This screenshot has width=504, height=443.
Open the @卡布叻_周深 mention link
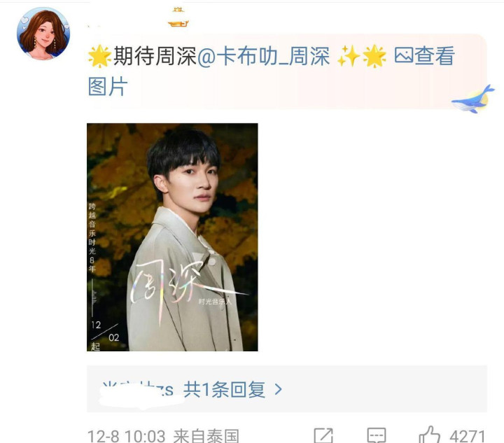pyautogui.click(x=264, y=56)
